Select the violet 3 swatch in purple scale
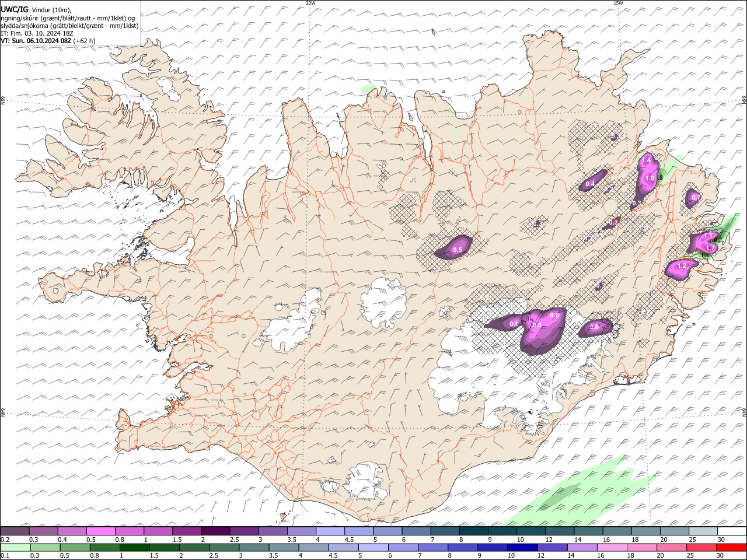Image resolution: width=747 pixels, height=560 pixels. point(273,531)
